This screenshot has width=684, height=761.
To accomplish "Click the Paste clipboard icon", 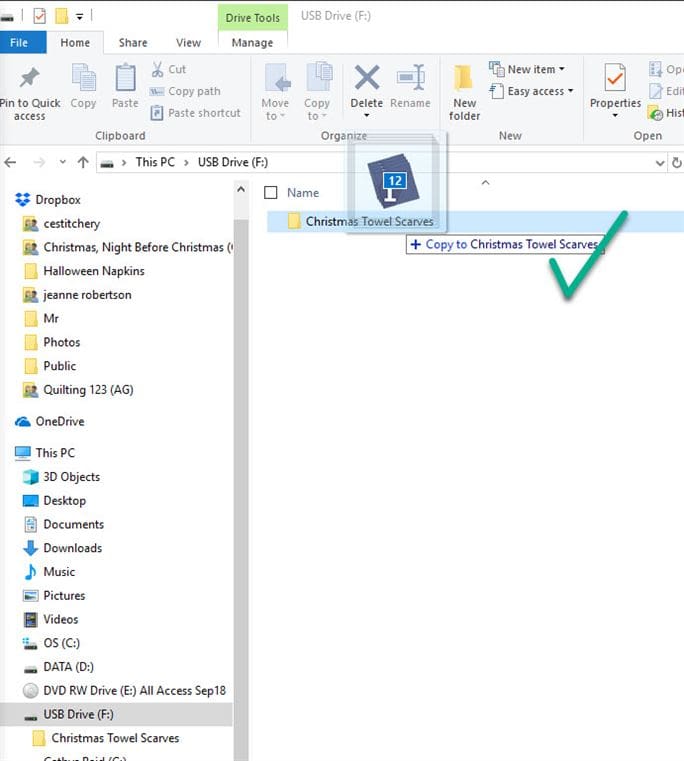I will [125, 80].
